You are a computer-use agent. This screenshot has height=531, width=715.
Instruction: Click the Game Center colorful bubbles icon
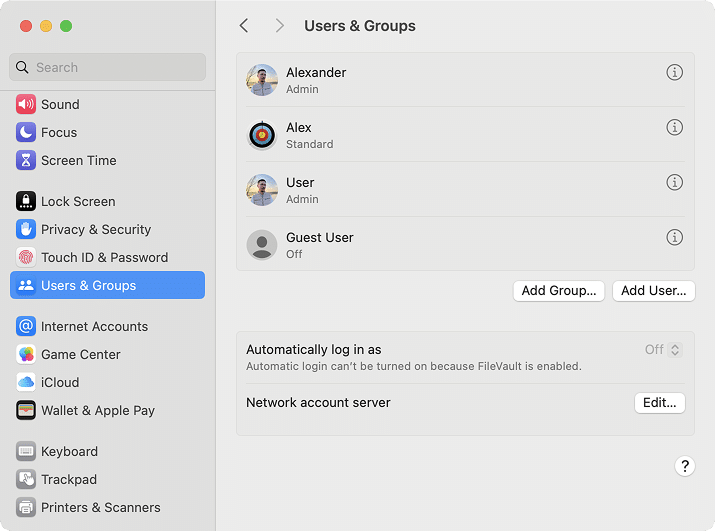coord(26,354)
